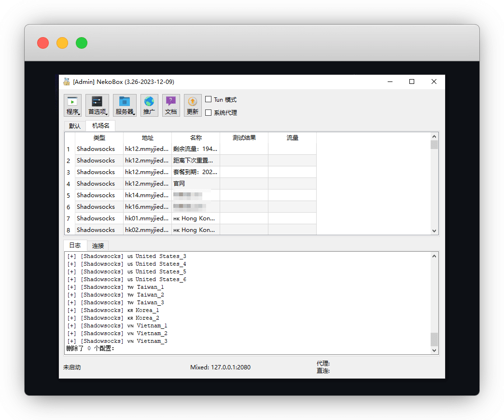
Task: Click the server list scrollbar up arrow
Action: pyautogui.click(x=434, y=136)
